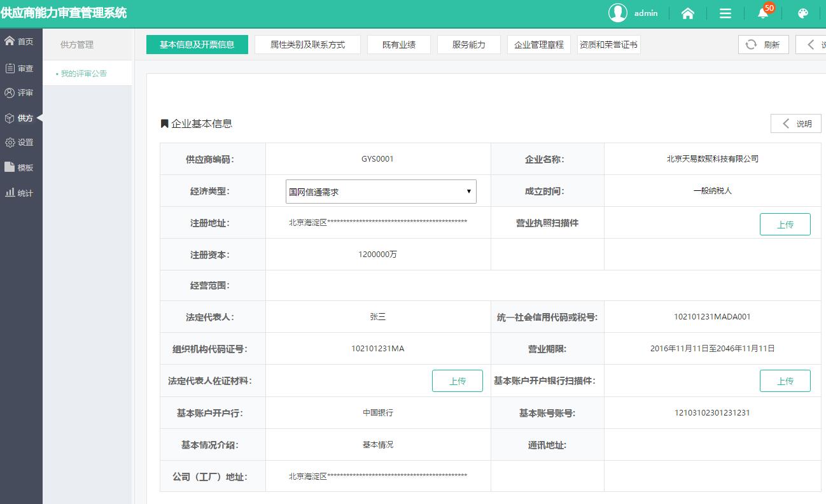Click the empty 经营范围 field
Viewport: 826px width, 504px height.
click(x=543, y=286)
